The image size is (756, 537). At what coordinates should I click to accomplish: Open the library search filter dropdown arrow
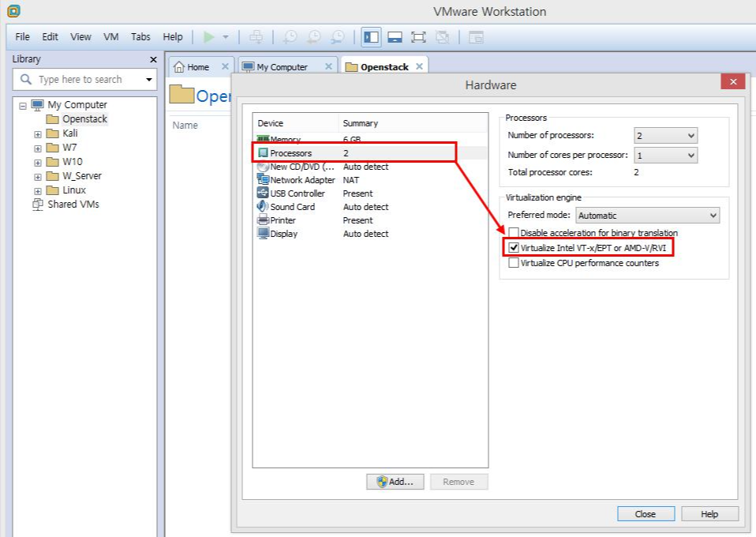(149, 80)
